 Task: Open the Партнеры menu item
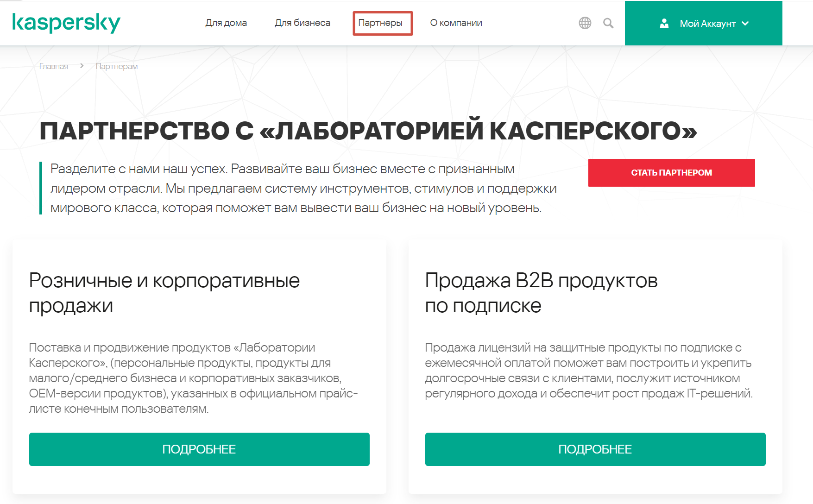(380, 23)
